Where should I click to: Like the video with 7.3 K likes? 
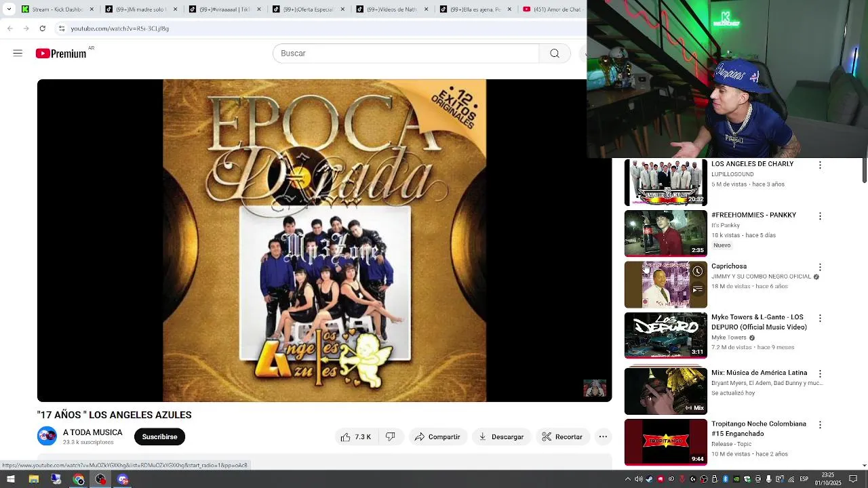point(356,437)
